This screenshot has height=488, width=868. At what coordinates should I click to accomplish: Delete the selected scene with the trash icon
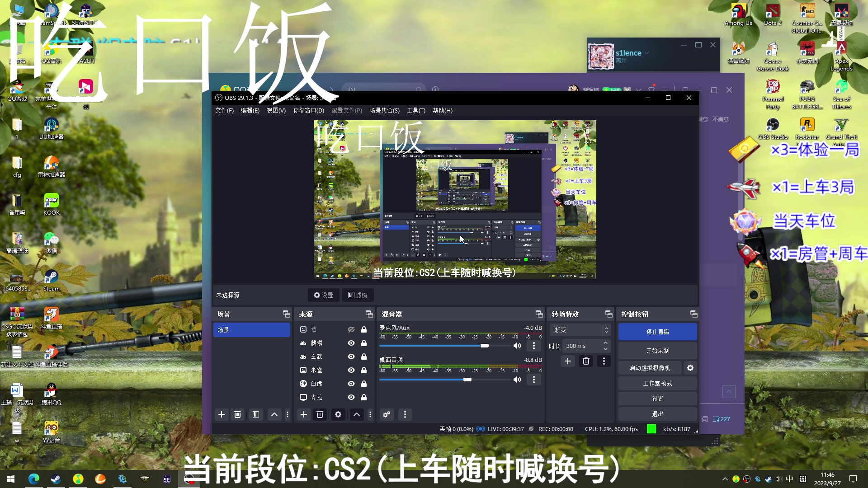pyautogui.click(x=237, y=414)
